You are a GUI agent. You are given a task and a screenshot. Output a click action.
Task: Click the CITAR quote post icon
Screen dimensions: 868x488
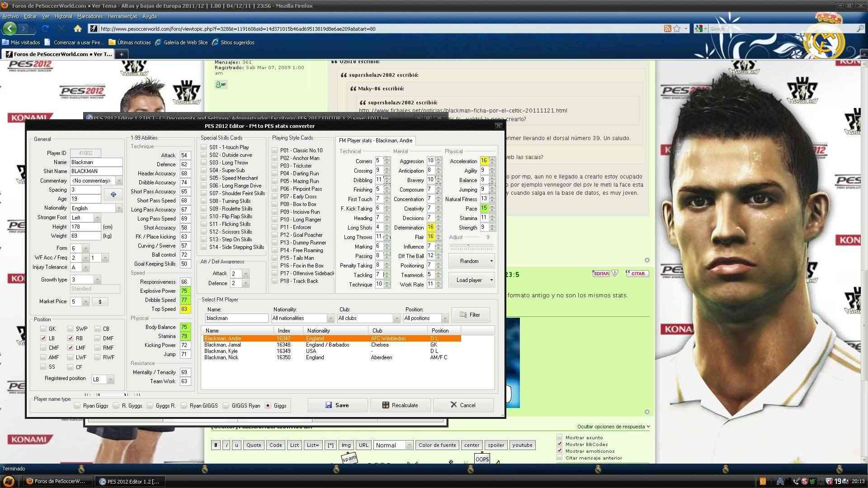tap(637, 273)
